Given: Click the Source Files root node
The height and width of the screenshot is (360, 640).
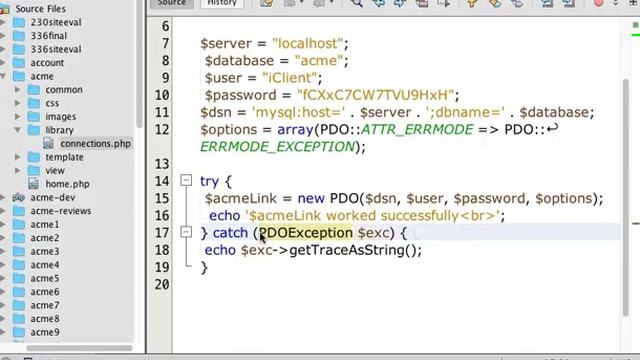Looking at the screenshot, I should coord(40,9).
